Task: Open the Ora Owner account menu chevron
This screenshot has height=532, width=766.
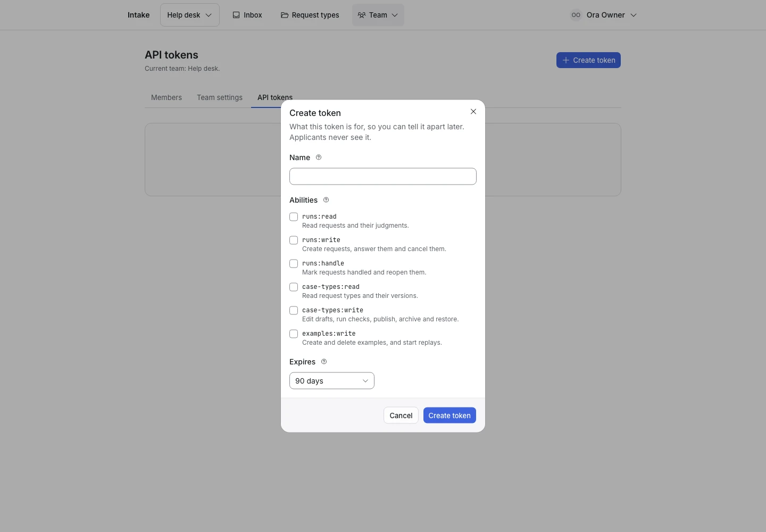Action: pyautogui.click(x=634, y=15)
